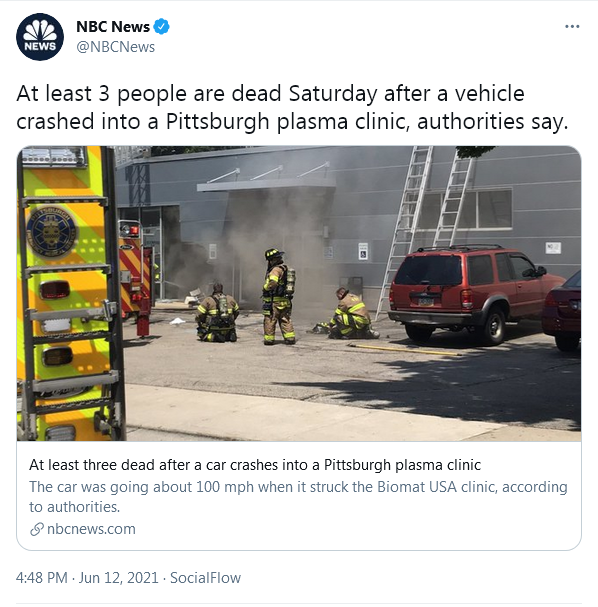The image size is (598, 607).
Task: Click the kneeling firefighter on the left
Action: (x=217, y=313)
